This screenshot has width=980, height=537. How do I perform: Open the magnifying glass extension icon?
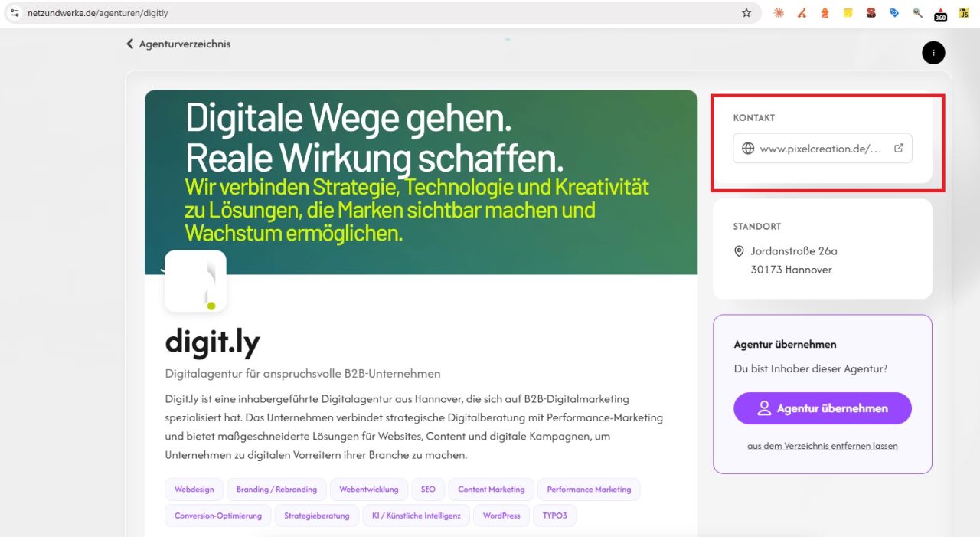click(917, 13)
